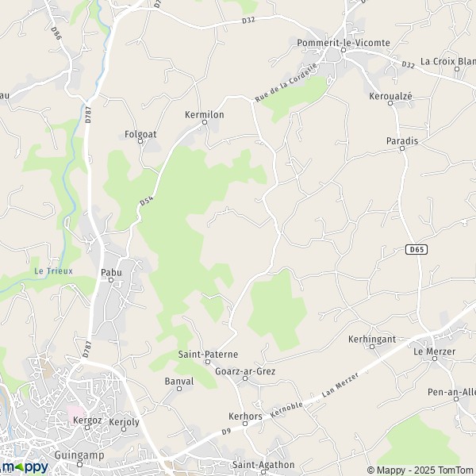Click the Kerhors marker
The image size is (476, 476).
(245, 424)
